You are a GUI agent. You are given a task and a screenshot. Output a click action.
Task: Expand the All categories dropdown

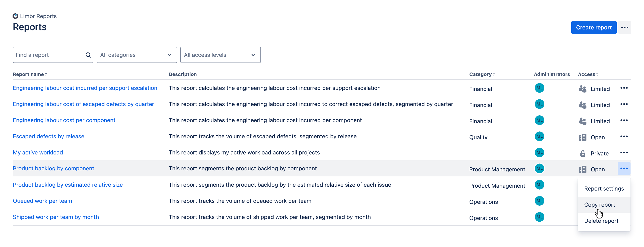tap(136, 55)
